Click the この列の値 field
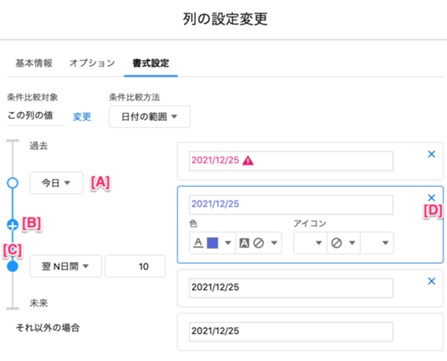 pyautogui.click(x=35, y=116)
